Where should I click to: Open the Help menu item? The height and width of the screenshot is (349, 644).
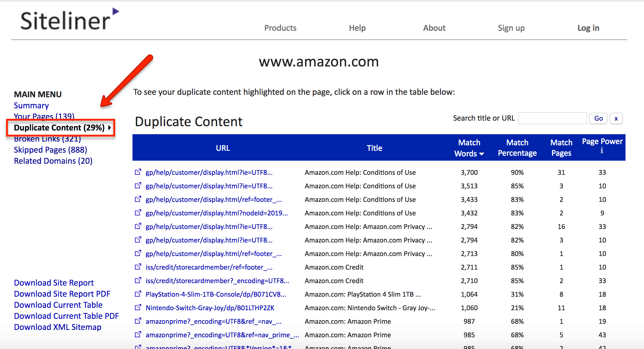click(x=357, y=28)
